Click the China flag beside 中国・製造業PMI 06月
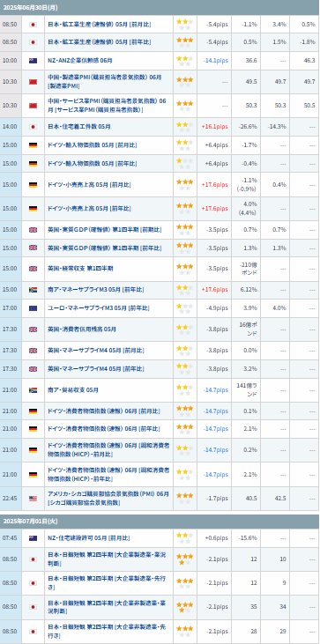320x644 pixels. pyautogui.click(x=33, y=82)
